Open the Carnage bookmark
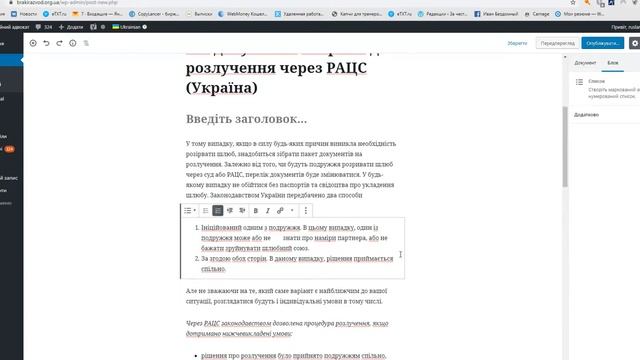 tap(537, 14)
